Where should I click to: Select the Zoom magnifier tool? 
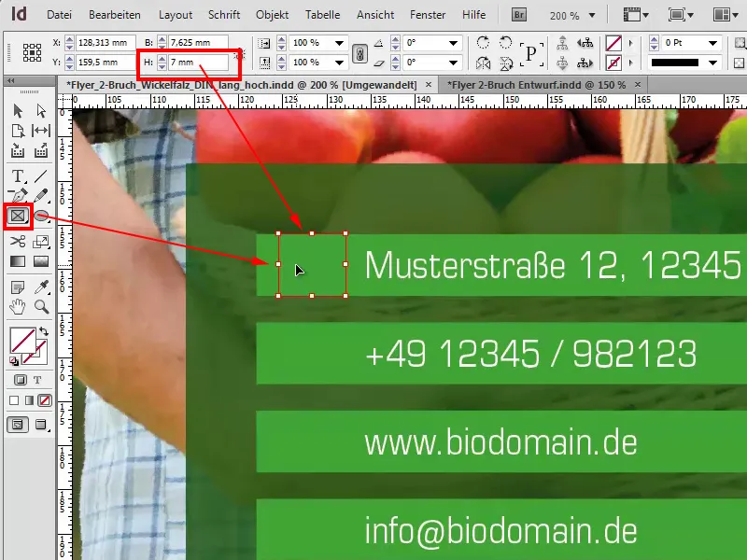(41, 307)
